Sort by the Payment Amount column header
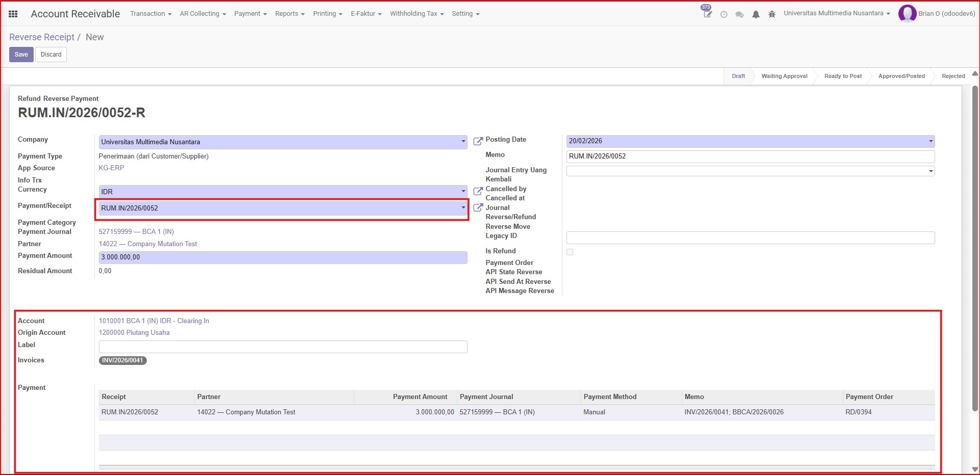This screenshot has width=980, height=475. tap(405, 397)
